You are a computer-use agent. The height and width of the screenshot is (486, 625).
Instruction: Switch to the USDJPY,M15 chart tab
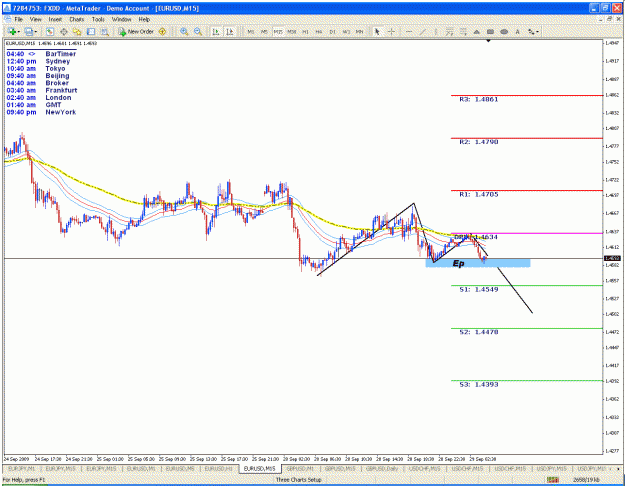pos(551,469)
